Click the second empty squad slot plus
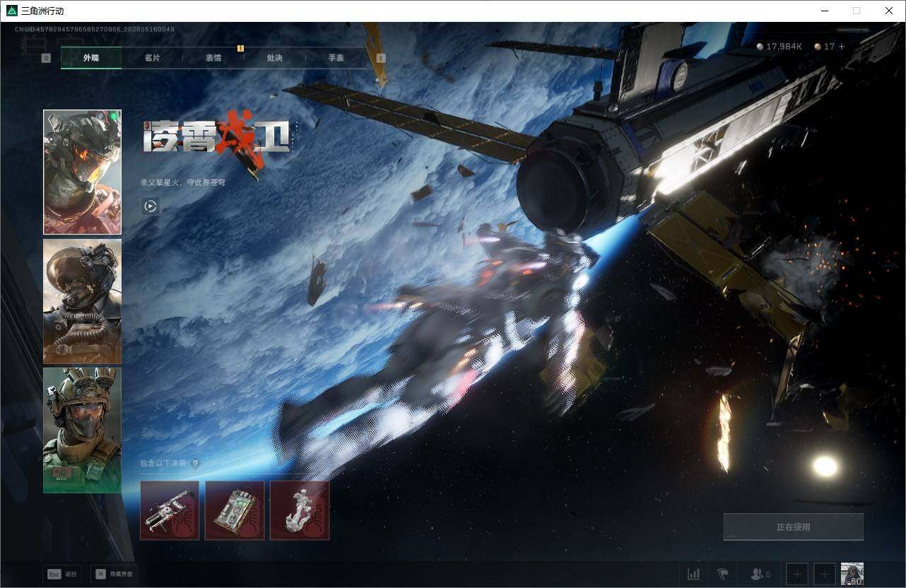This screenshot has width=906, height=588. click(x=824, y=574)
